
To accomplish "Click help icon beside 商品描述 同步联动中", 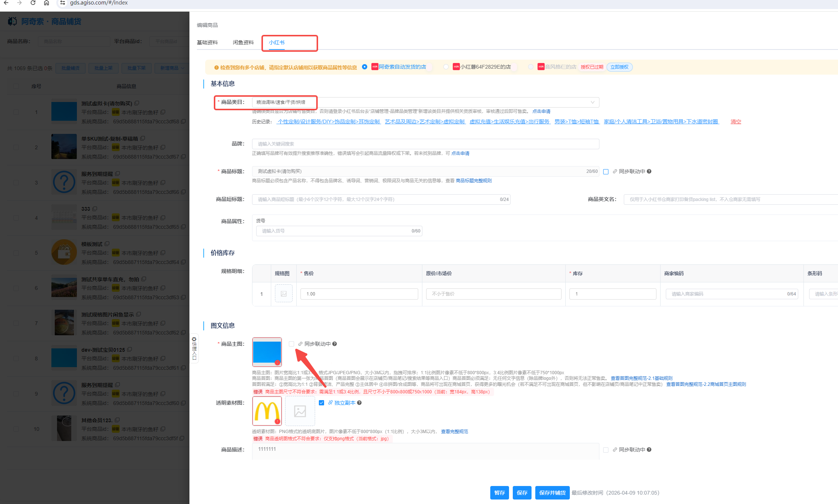I will tap(649, 450).
